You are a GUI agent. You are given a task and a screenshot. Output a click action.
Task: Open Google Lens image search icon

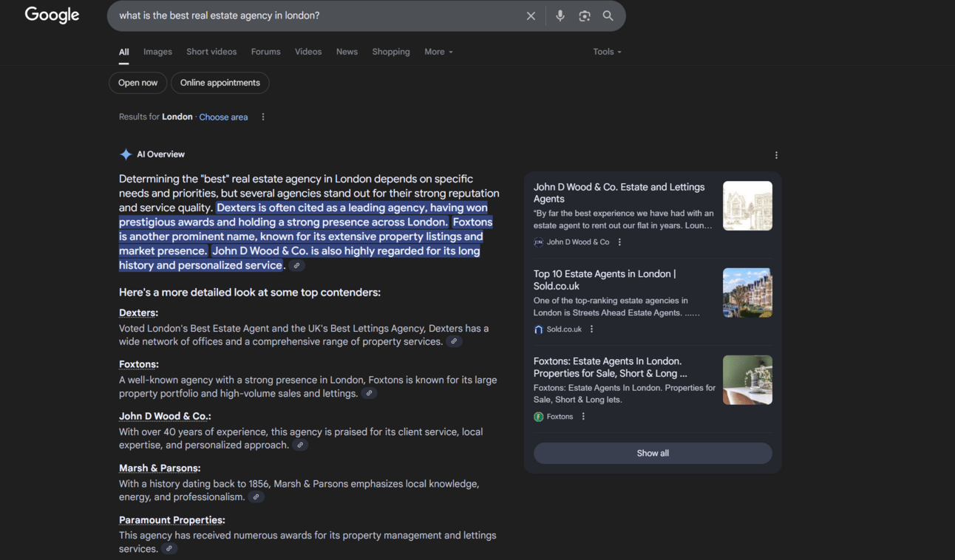pyautogui.click(x=585, y=16)
